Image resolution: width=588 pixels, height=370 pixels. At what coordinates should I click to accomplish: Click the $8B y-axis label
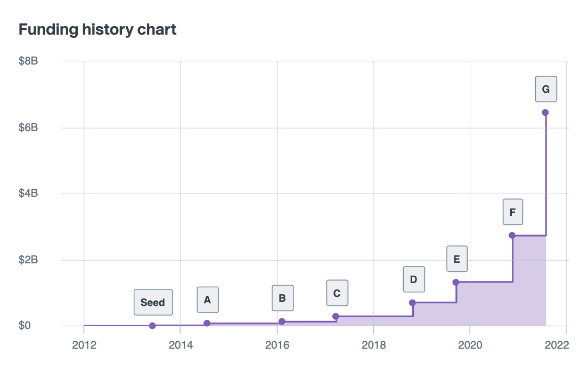[x=28, y=61]
